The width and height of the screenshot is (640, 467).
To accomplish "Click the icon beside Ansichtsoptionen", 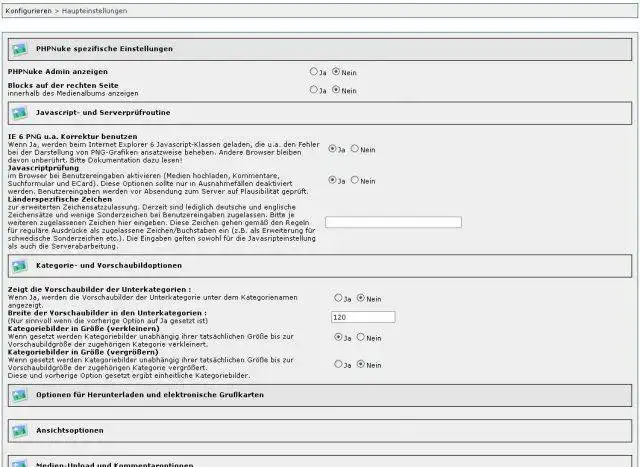I will 20,431.
